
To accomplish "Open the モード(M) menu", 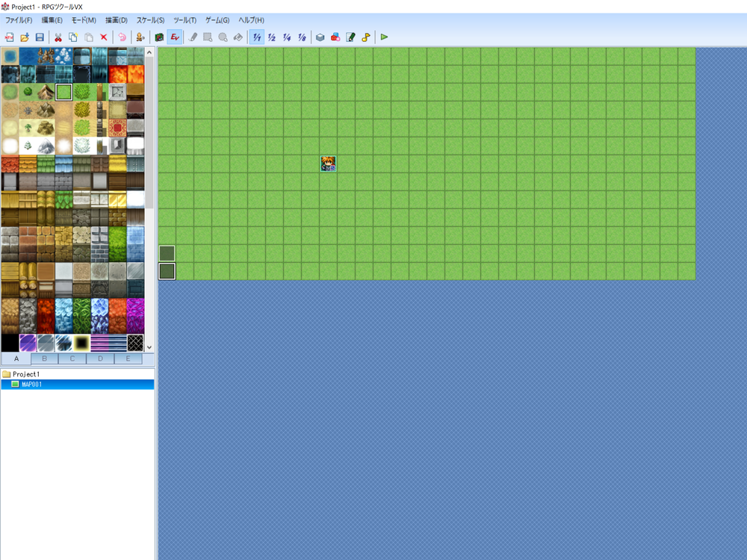I will click(84, 20).
